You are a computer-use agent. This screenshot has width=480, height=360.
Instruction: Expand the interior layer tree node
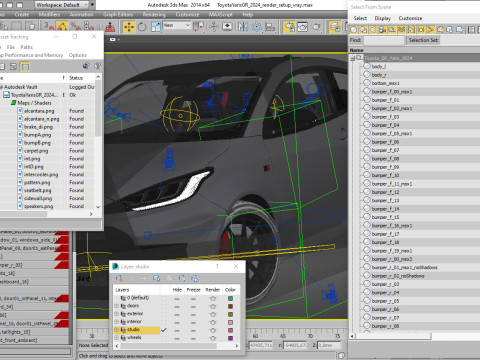point(117,322)
